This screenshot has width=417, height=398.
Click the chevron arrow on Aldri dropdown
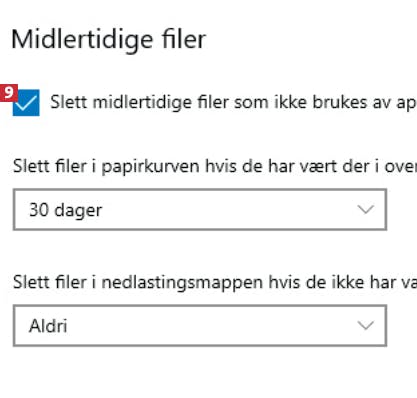tap(366, 325)
